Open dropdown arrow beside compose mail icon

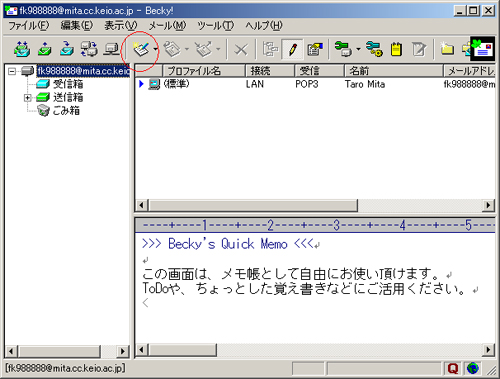156,50
